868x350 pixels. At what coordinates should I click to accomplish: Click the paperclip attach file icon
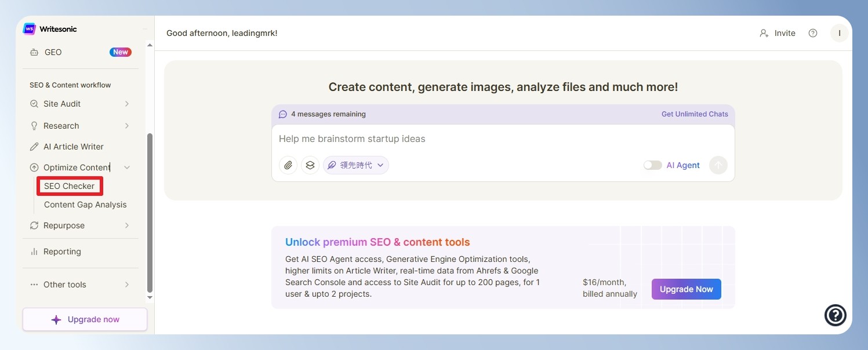[288, 165]
